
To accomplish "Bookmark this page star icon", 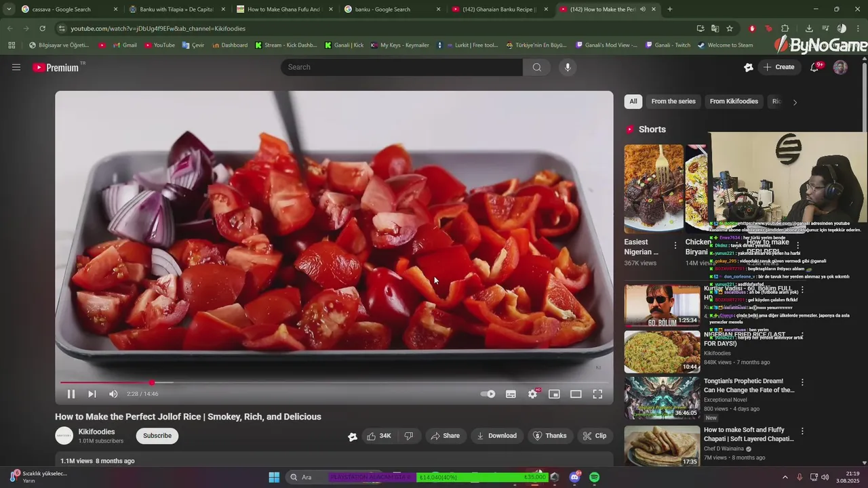I will tap(730, 28).
